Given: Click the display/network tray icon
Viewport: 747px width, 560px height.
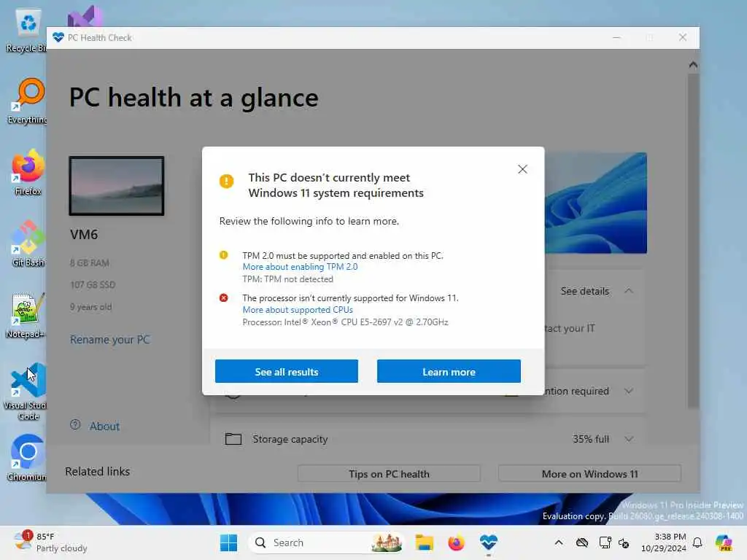Looking at the screenshot, I should click(x=605, y=542).
